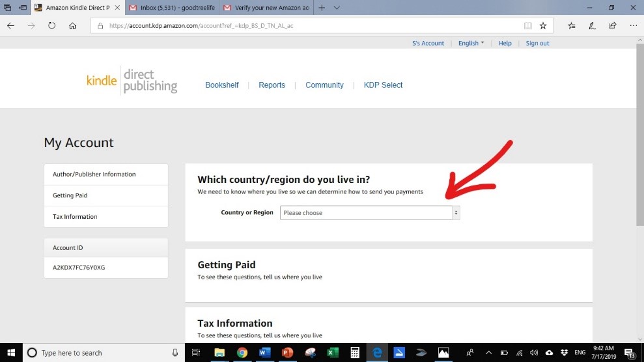Screen dimensions: 644x362
Task: Click the ENG input language indicator
Action: [x=580, y=353]
